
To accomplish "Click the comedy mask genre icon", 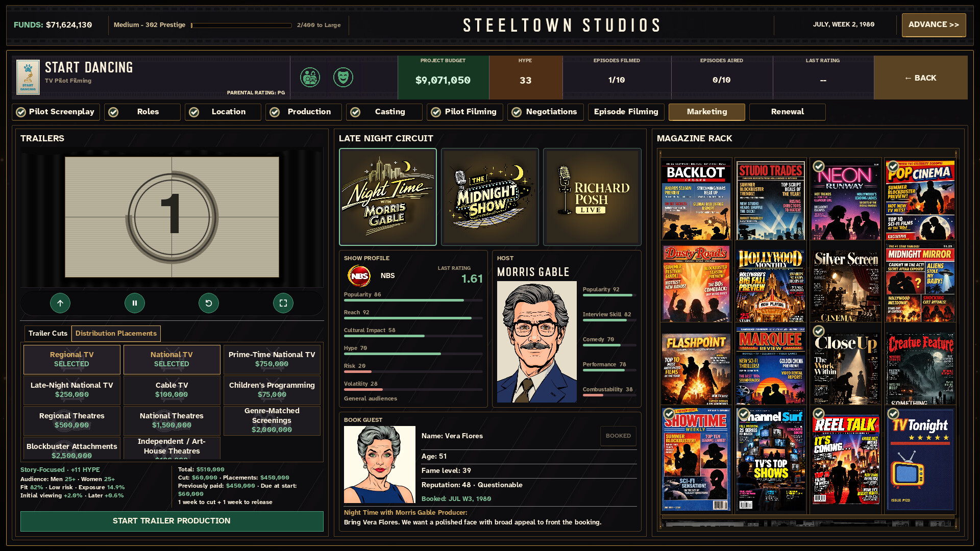I will 343,78.
